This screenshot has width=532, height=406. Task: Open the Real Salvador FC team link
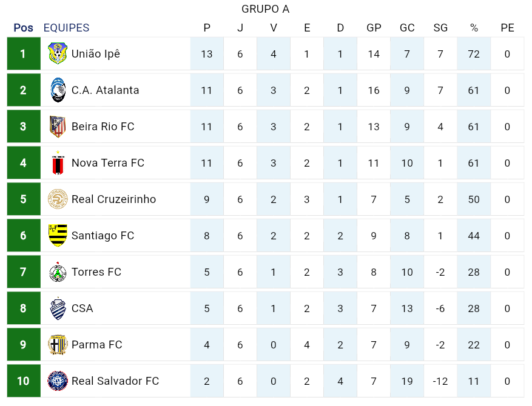pyautogui.click(x=115, y=381)
